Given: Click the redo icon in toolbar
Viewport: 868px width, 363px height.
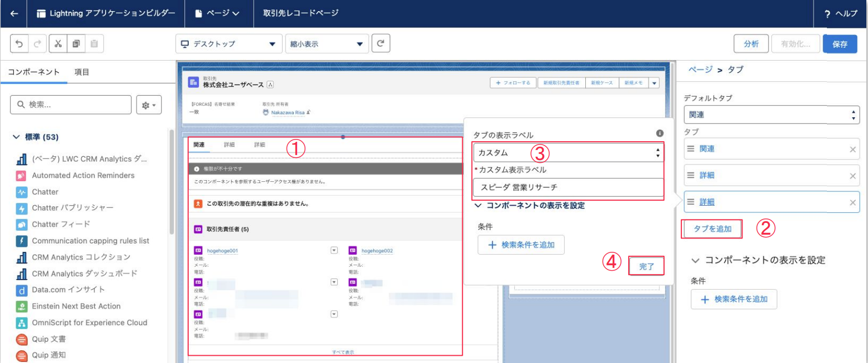Looking at the screenshot, I should tap(37, 44).
